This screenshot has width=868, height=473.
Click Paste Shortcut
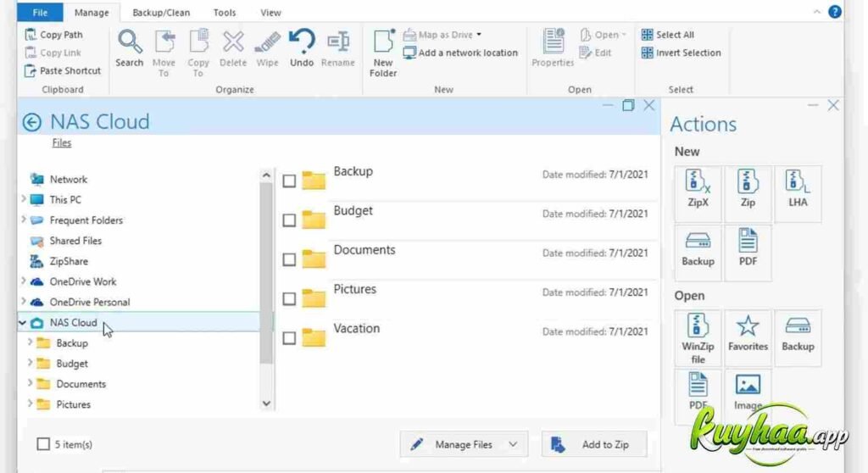(63, 70)
